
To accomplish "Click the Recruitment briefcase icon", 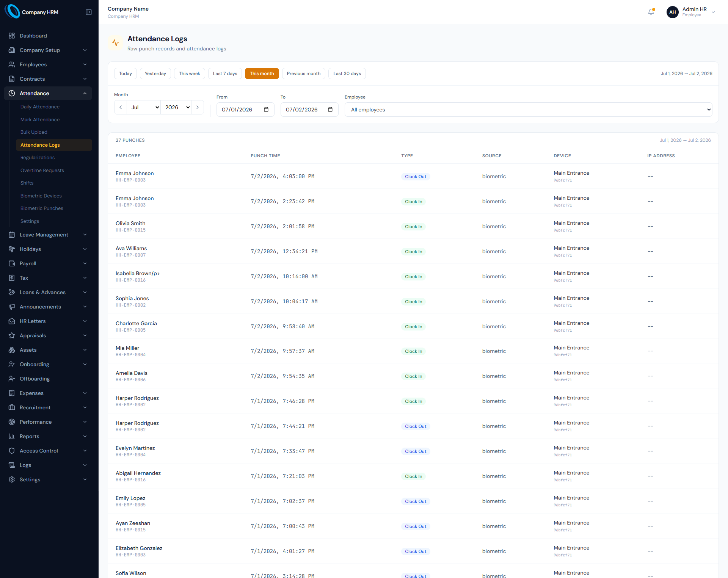I will [12, 407].
